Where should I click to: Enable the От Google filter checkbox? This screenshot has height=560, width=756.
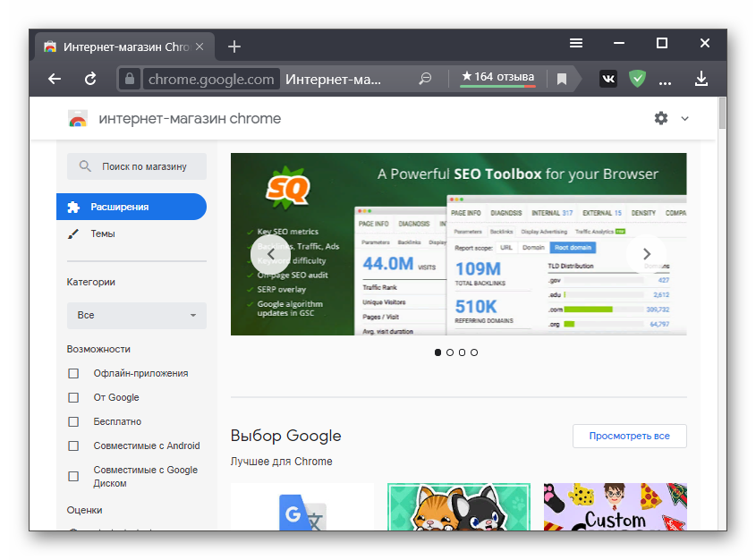pyautogui.click(x=72, y=397)
